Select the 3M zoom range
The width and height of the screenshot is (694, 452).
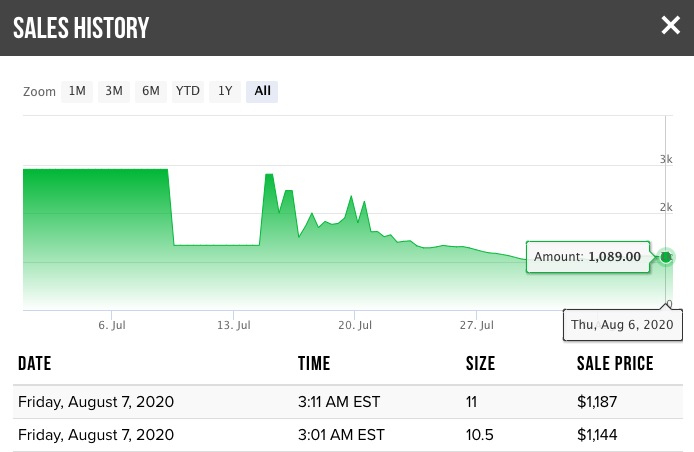[x=114, y=91]
